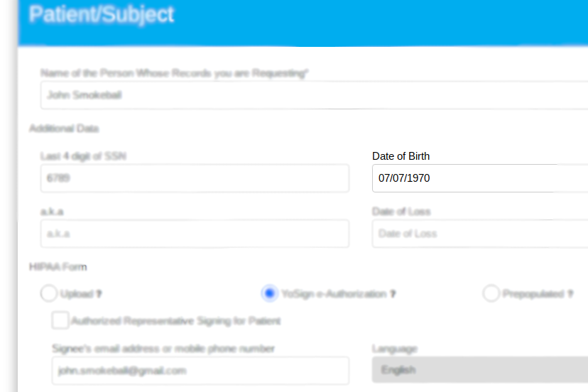588x392 pixels.
Task: Edit the Last 4 digit of SSN field
Action: pos(195,178)
